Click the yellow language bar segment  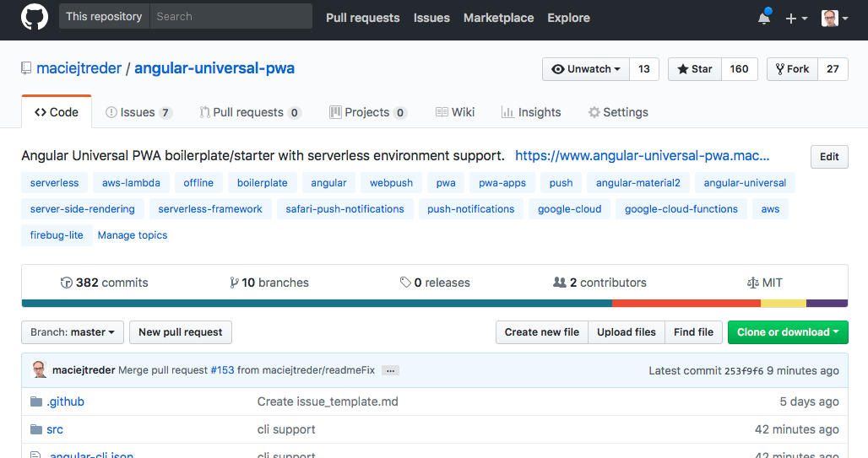coord(784,303)
